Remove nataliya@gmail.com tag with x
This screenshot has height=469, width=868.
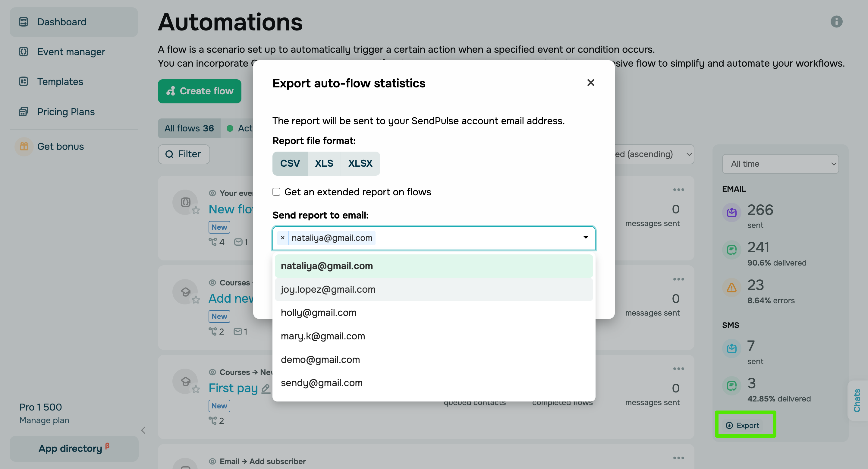[282, 238]
